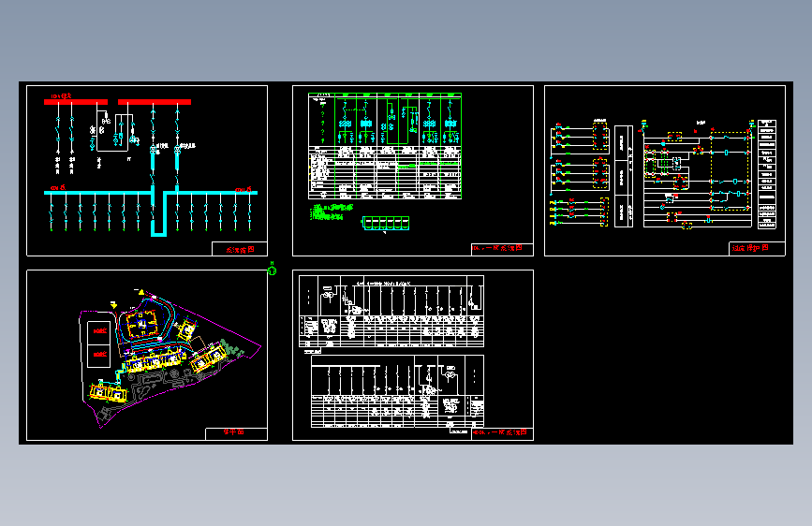Click the 过流保护图 title block label
This screenshot has width=812, height=526.
pyautogui.click(x=750, y=248)
